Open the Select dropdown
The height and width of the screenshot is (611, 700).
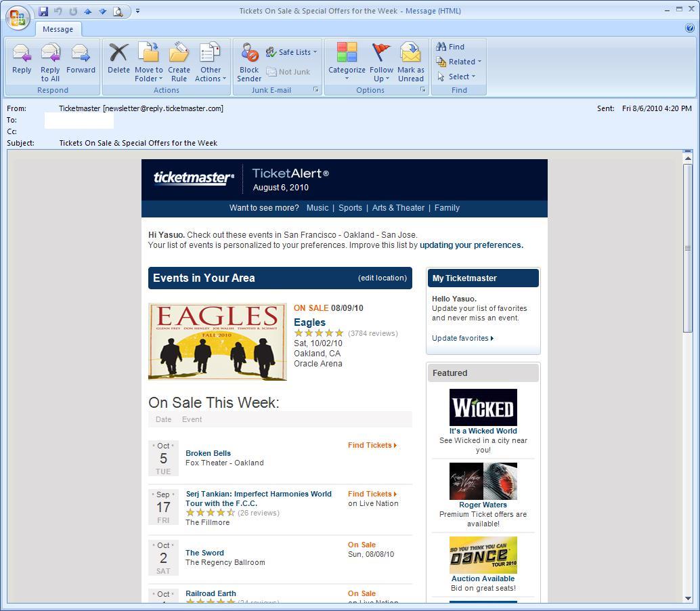click(x=456, y=77)
